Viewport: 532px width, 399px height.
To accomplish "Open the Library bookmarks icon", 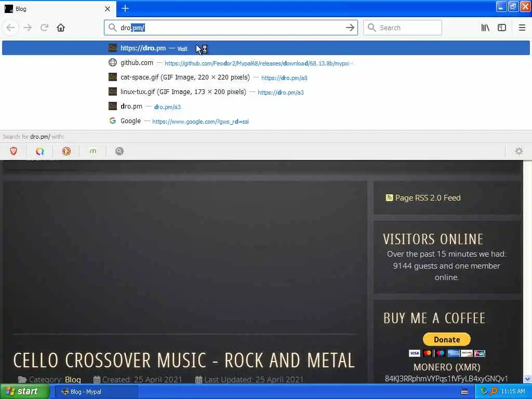I will (485, 28).
